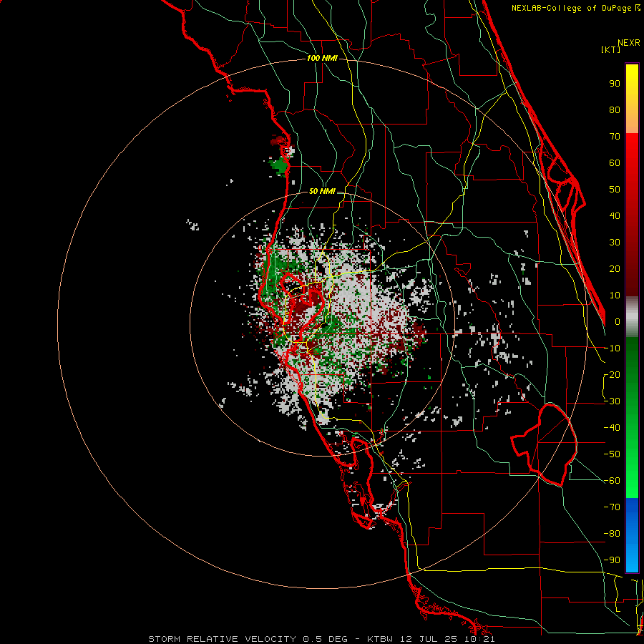Click the -90 value on the velocity scale
Image resolution: width=644 pixels, height=644 pixels.
(612, 560)
